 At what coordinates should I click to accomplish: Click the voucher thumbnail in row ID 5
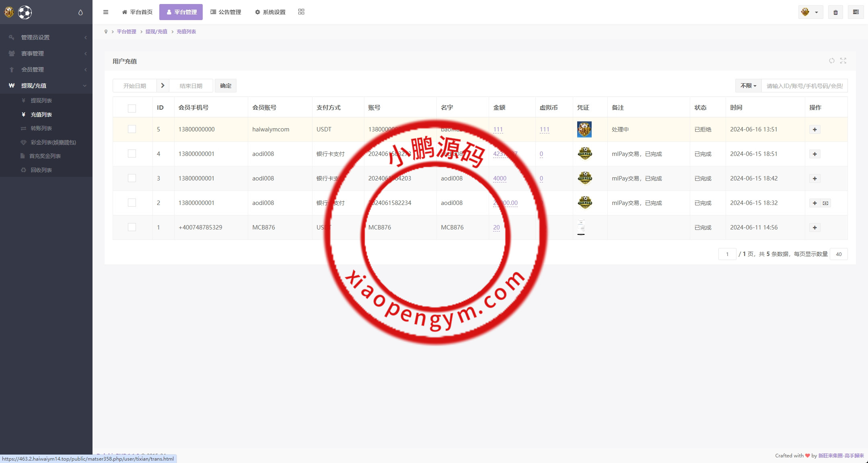(x=584, y=129)
